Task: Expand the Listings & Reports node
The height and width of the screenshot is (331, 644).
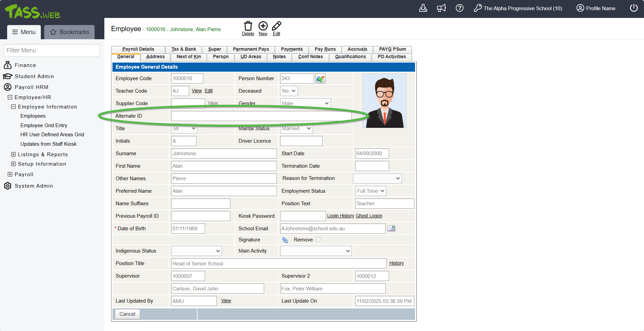Action: pyautogui.click(x=14, y=155)
